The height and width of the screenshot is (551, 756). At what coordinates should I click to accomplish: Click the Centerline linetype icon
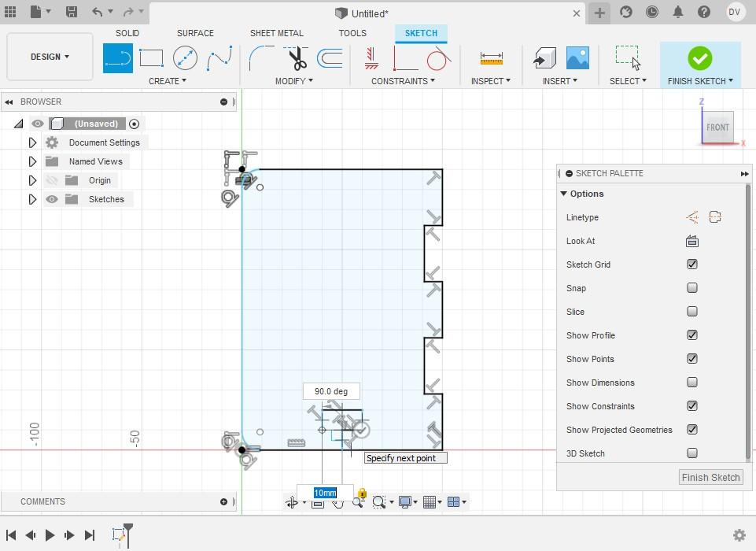(x=715, y=217)
